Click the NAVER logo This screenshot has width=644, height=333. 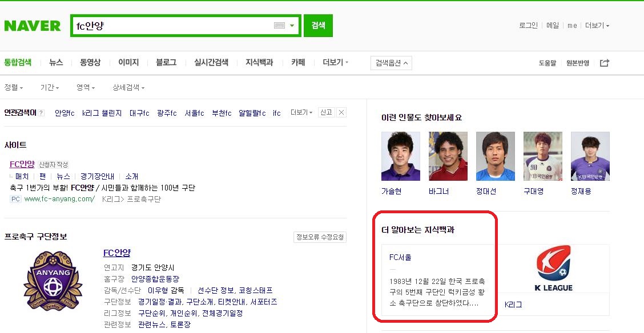pos(33,26)
